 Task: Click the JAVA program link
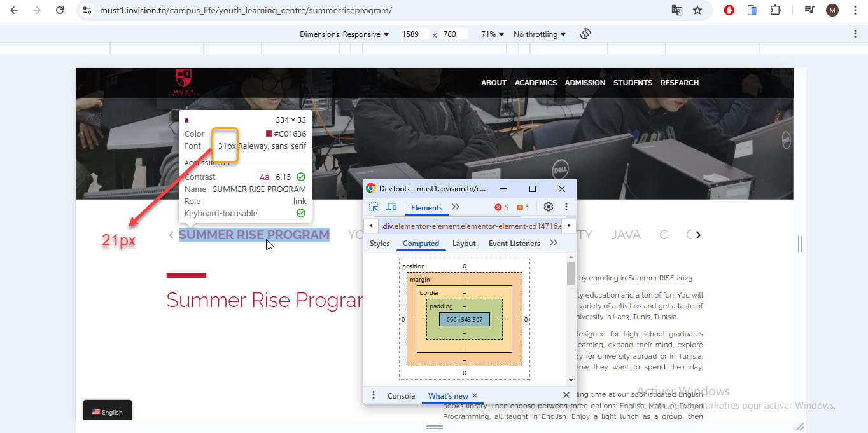(626, 235)
